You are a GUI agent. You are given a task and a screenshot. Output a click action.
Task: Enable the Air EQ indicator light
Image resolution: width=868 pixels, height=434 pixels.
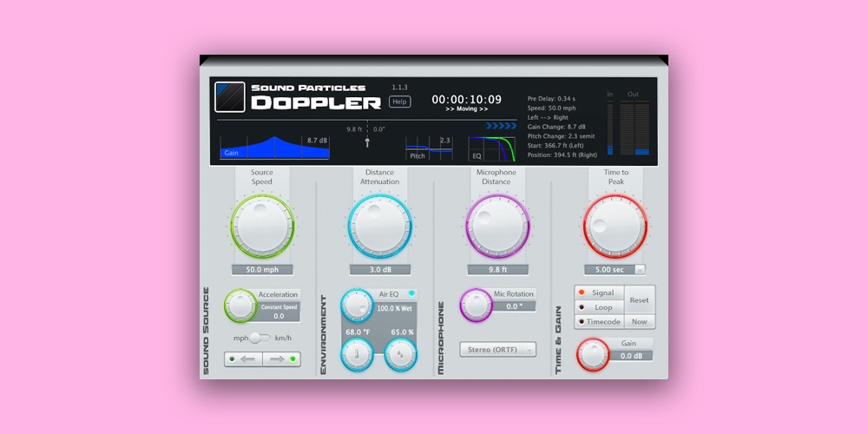(411, 294)
